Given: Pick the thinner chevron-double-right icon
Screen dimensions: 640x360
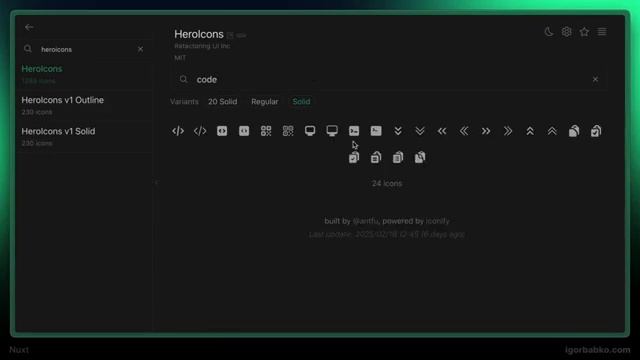Looking at the screenshot, I should 508,131.
